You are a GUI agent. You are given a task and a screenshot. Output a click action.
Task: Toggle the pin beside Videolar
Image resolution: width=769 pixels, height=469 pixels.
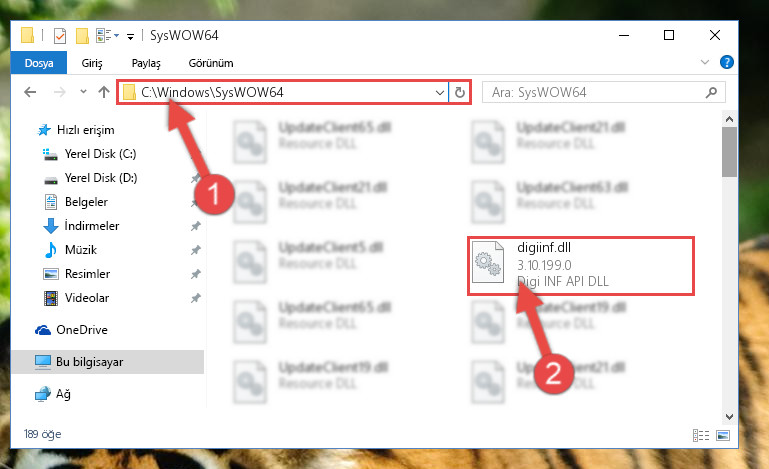coord(196,298)
